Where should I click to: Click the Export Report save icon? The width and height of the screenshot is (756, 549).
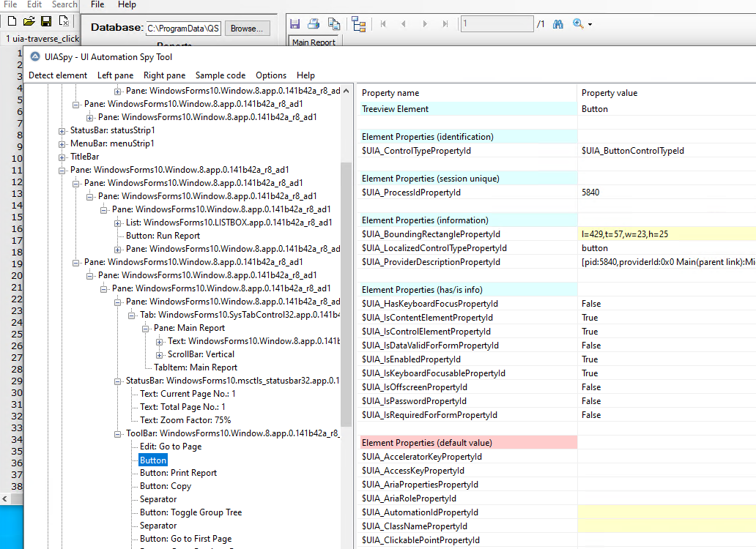pos(295,23)
